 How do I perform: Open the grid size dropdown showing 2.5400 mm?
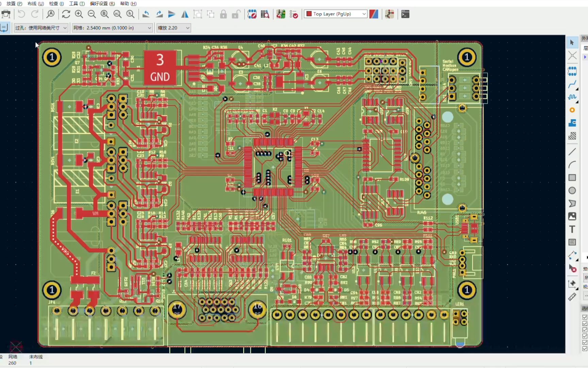112,28
